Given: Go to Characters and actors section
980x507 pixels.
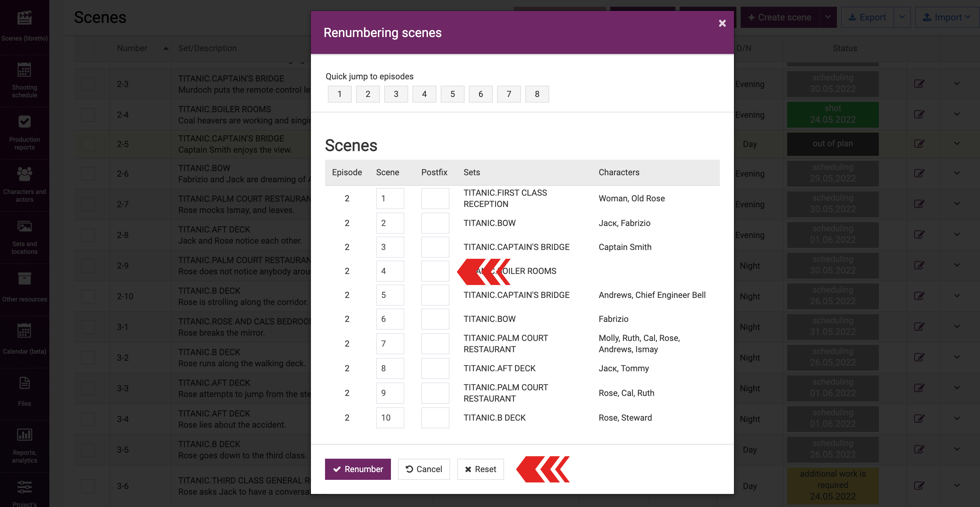Looking at the screenshot, I should point(24,185).
